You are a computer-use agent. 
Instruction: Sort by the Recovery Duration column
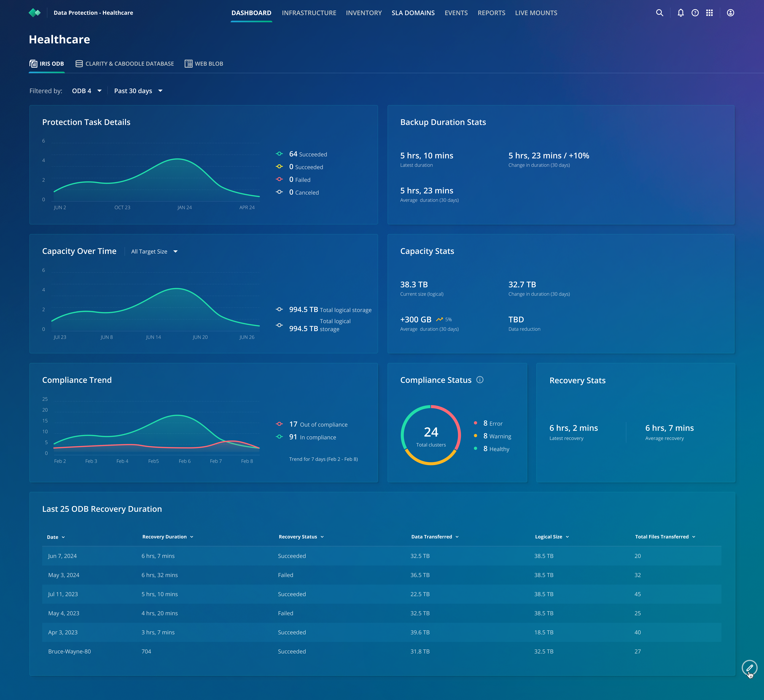coord(168,537)
